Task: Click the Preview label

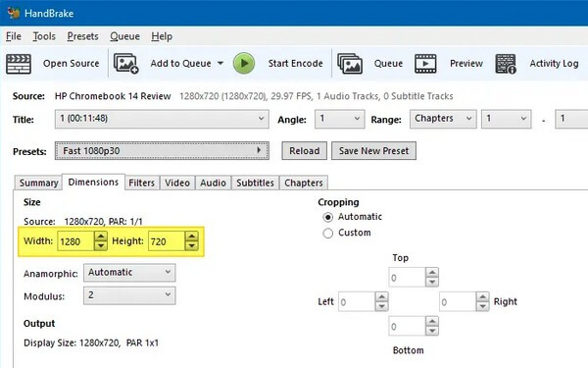Action: pyautogui.click(x=466, y=64)
